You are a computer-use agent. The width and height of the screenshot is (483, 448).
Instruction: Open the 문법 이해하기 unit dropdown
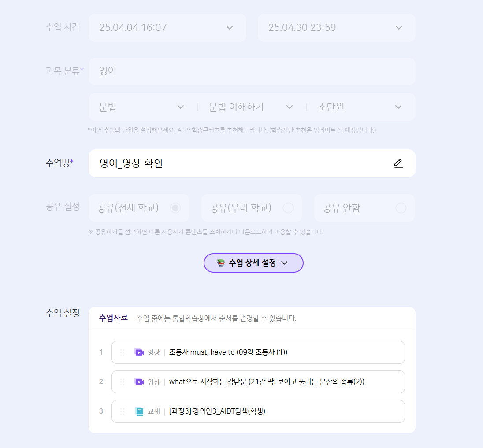(x=251, y=107)
